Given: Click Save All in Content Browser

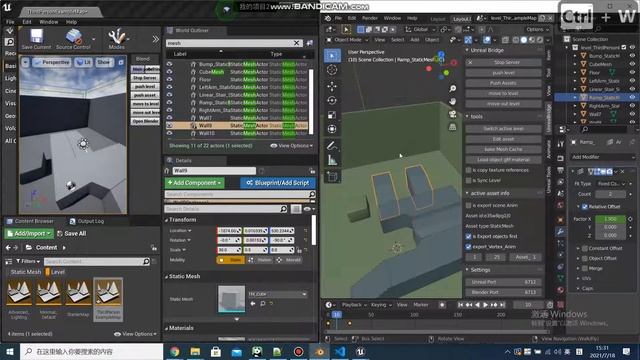Looking at the screenshot, I should coord(72,233).
